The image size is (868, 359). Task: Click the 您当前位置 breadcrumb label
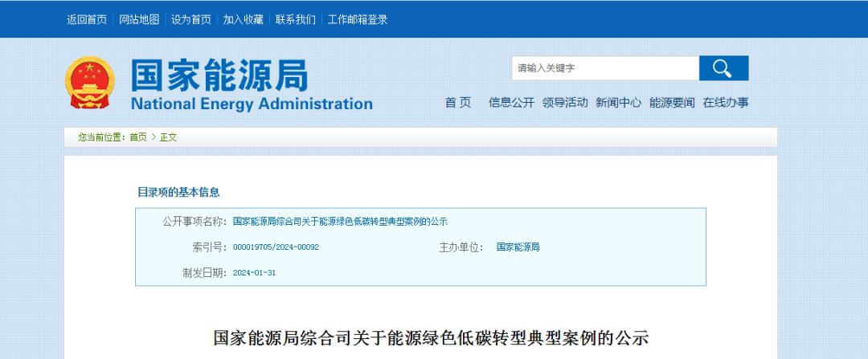coord(101,137)
